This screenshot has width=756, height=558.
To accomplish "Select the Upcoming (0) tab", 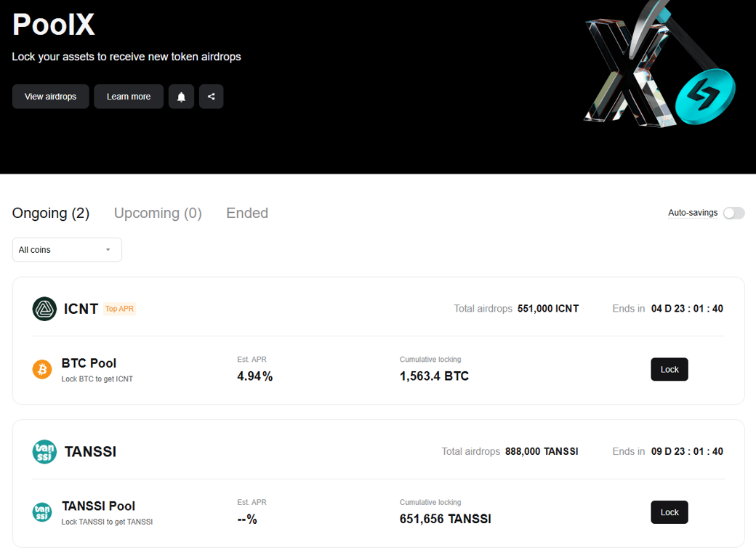I will [158, 213].
